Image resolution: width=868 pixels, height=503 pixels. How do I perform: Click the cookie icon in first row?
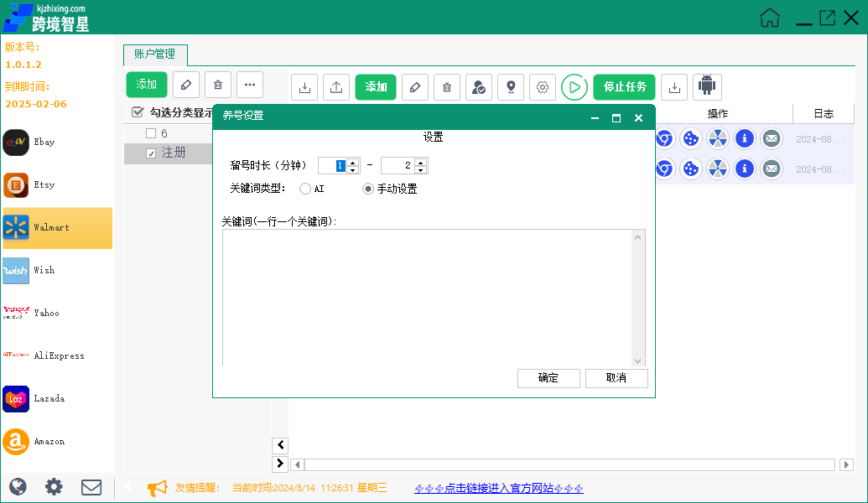(x=691, y=138)
